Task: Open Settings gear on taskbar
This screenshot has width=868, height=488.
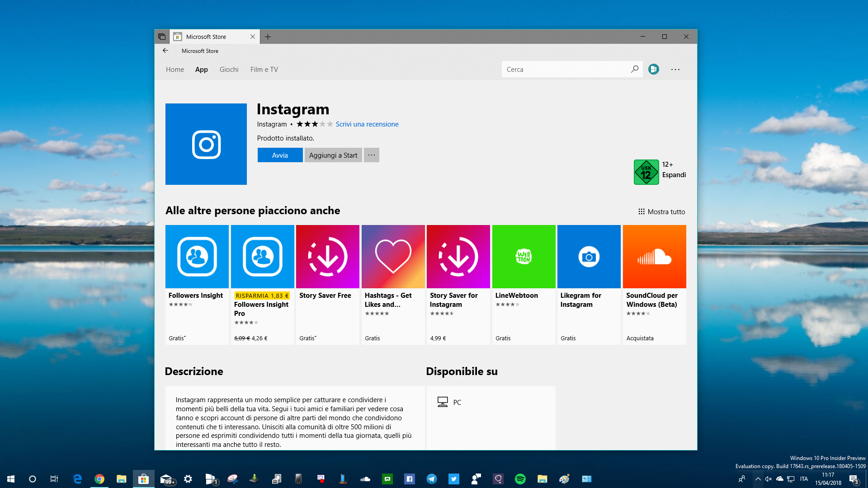Action: click(x=188, y=479)
